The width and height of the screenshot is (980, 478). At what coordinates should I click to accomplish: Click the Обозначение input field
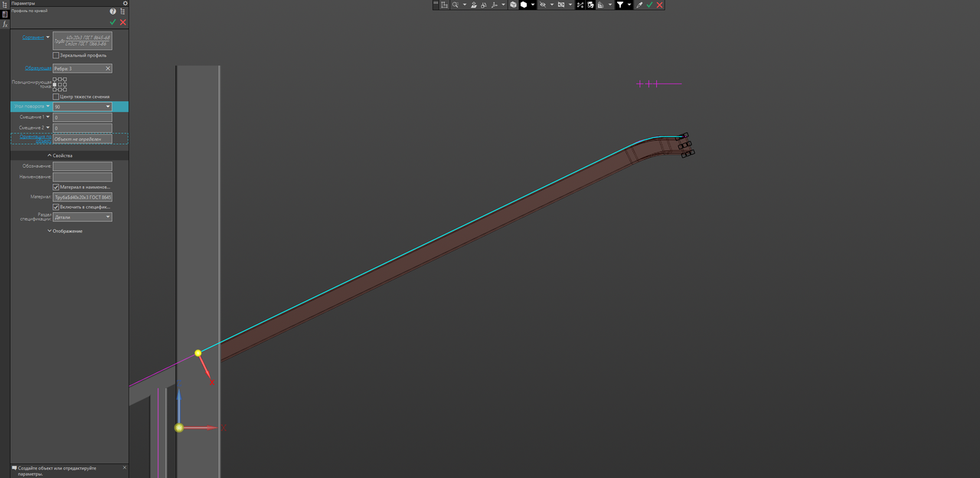point(83,166)
